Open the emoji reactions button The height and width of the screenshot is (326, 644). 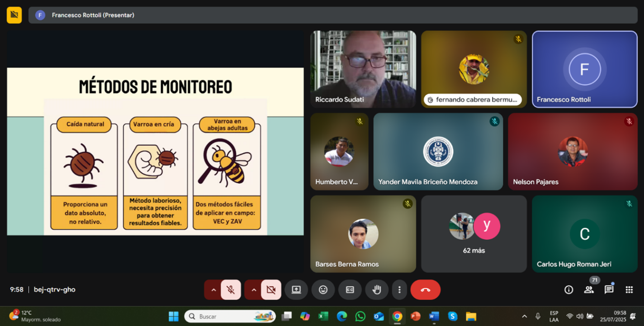pos(323,290)
